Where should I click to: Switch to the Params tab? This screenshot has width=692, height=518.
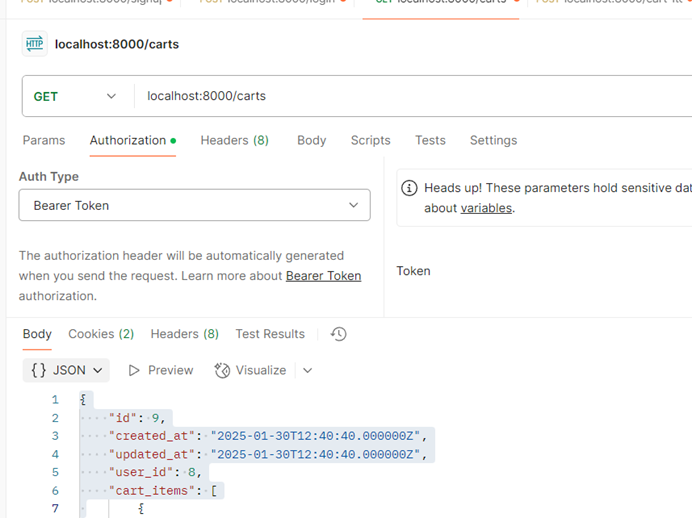[44, 140]
